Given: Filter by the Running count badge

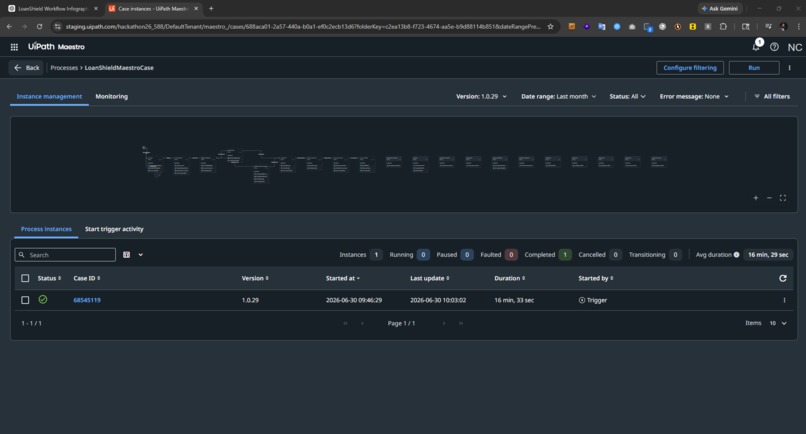Looking at the screenshot, I should point(423,255).
